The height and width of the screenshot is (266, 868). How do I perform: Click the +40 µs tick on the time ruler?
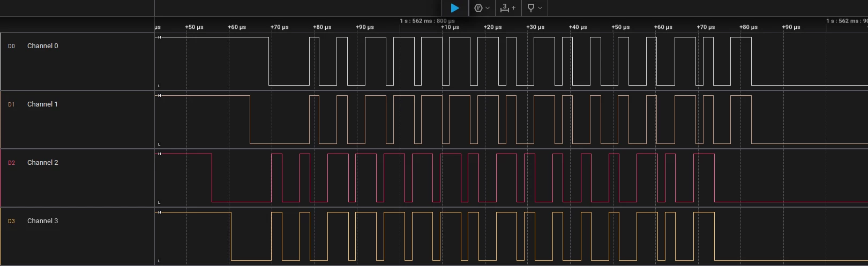(x=578, y=27)
